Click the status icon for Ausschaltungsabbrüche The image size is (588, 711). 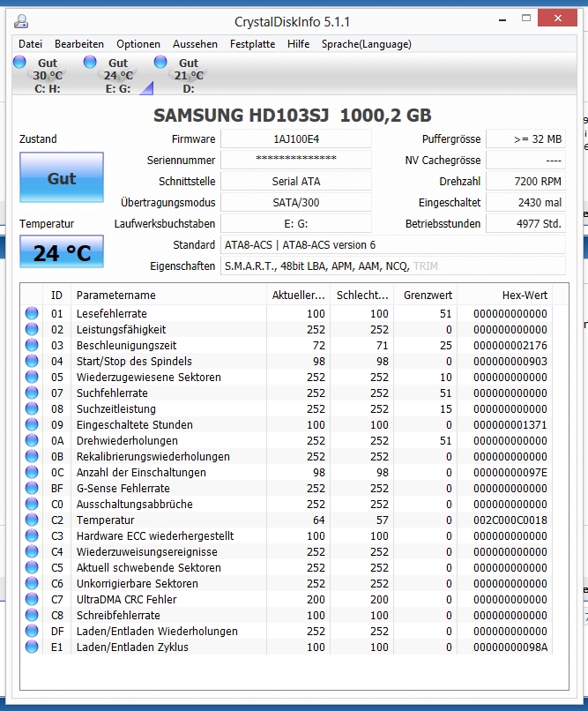(32, 504)
